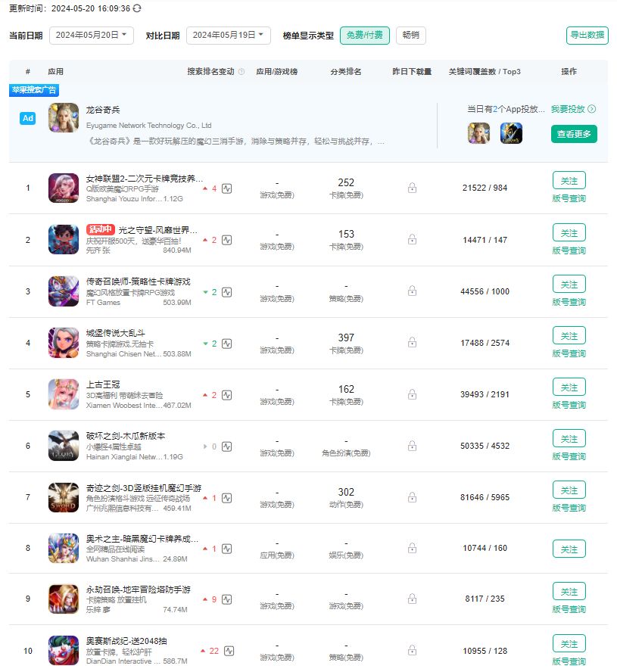
Task: Click the 导出数据 button
Action: (587, 36)
